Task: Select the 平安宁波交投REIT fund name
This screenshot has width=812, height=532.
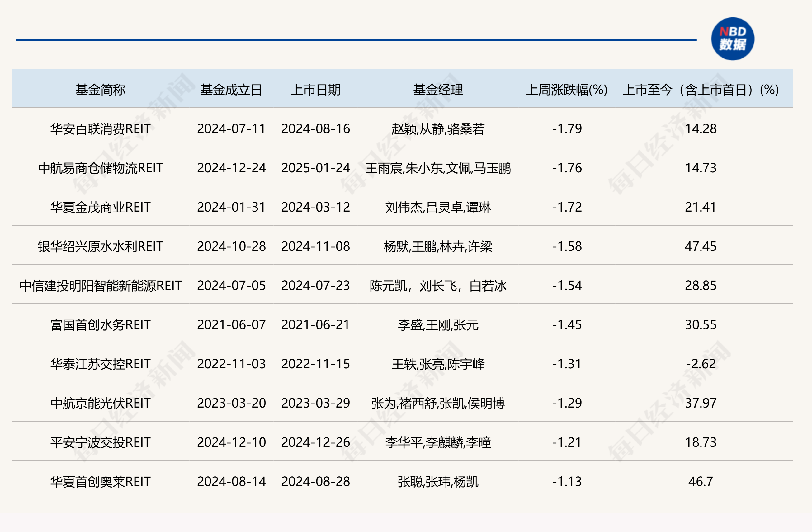Action: pyautogui.click(x=100, y=442)
